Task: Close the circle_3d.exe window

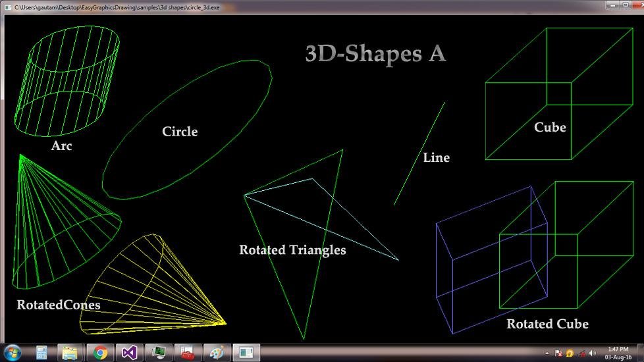Action: pyautogui.click(x=638, y=5)
